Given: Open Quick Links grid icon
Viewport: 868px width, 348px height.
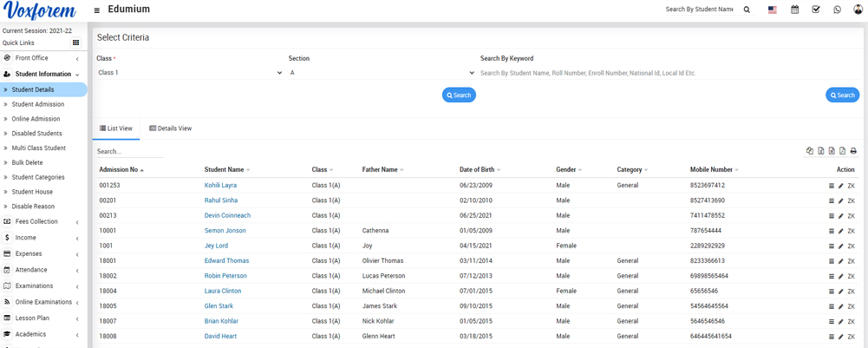Looking at the screenshot, I should 75,43.
